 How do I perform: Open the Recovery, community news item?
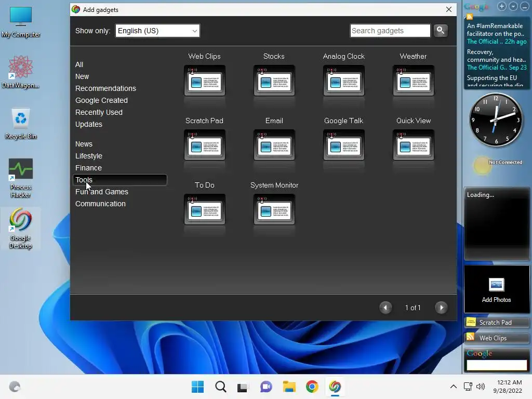(496, 56)
